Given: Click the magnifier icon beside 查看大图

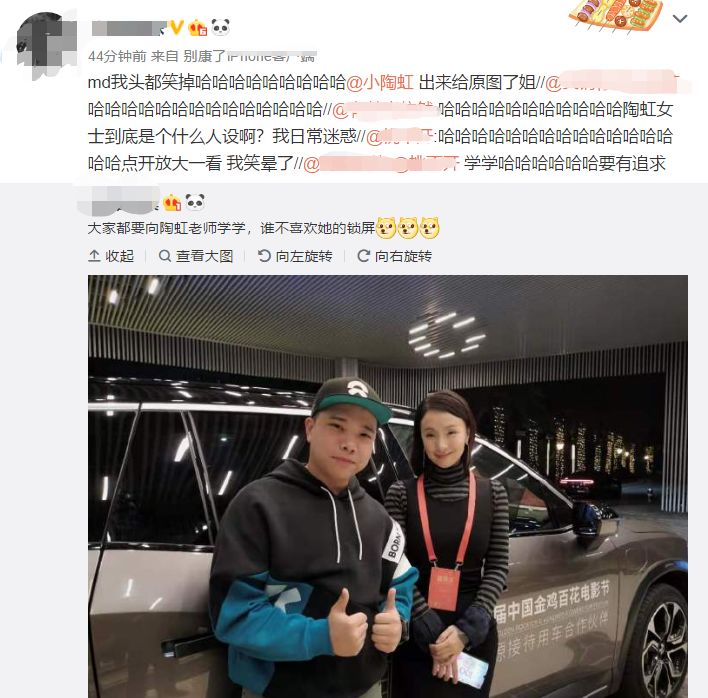Looking at the screenshot, I should click(x=165, y=256).
